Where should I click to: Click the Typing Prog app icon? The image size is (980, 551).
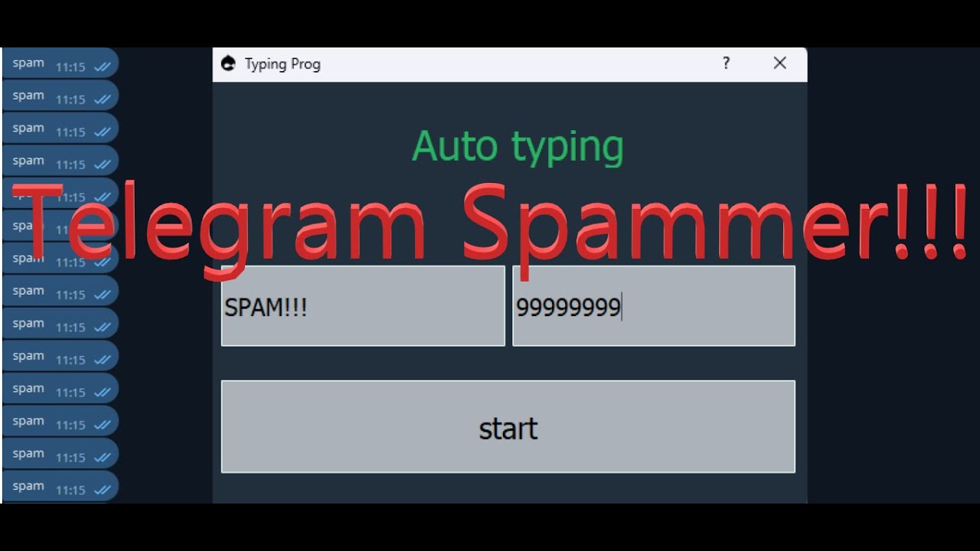point(227,64)
